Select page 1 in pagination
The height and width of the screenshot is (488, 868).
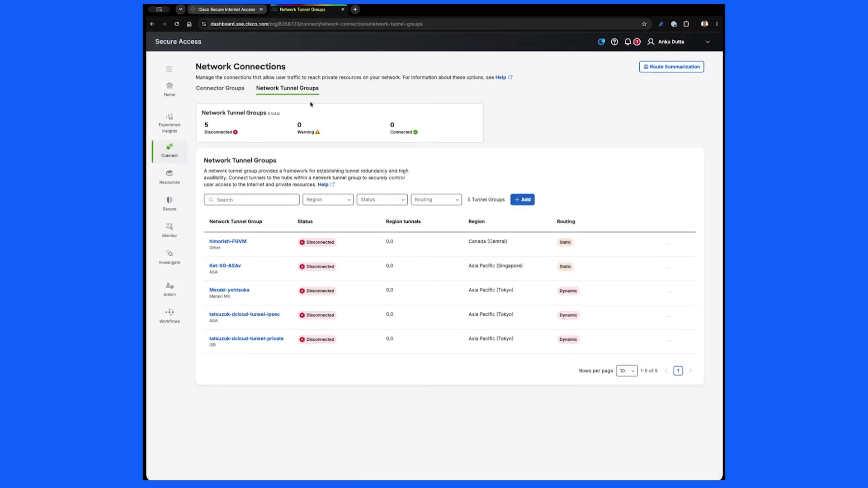coord(678,371)
